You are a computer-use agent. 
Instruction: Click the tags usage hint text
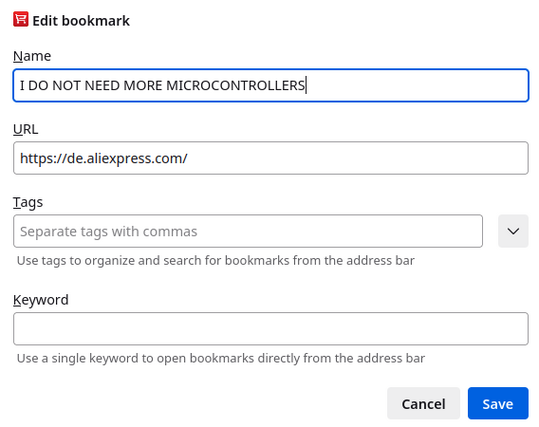pyautogui.click(x=216, y=261)
